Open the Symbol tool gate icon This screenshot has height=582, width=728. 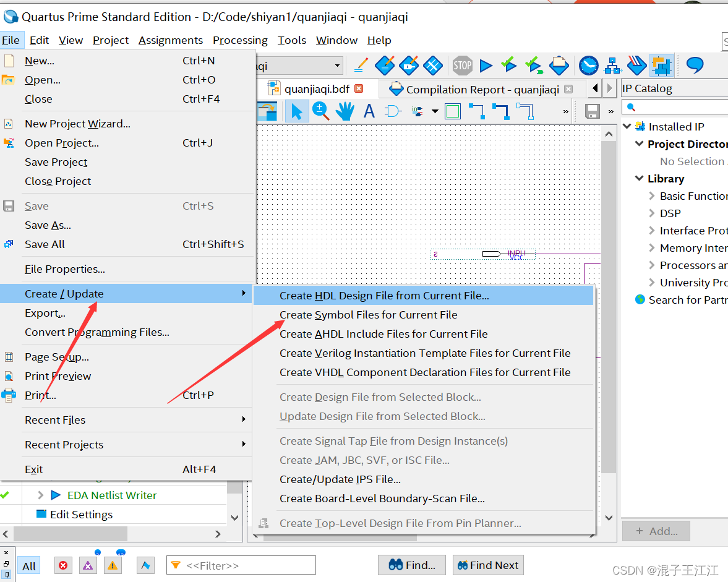393,111
